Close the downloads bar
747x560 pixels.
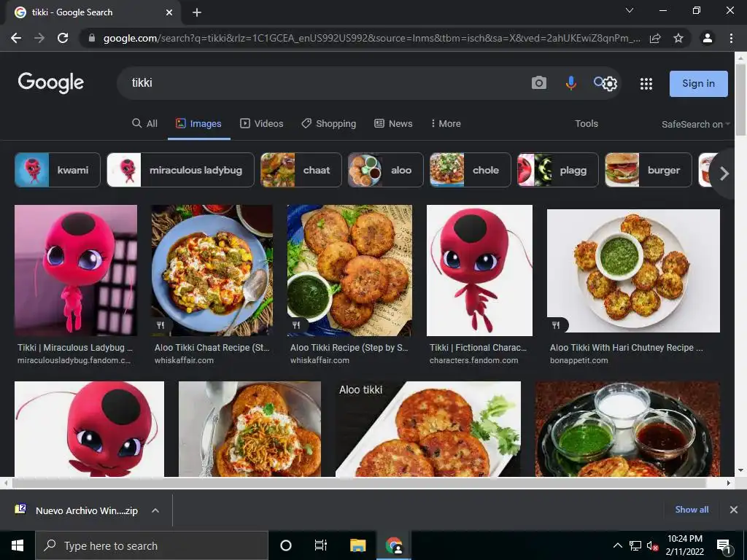tap(734, 510)
